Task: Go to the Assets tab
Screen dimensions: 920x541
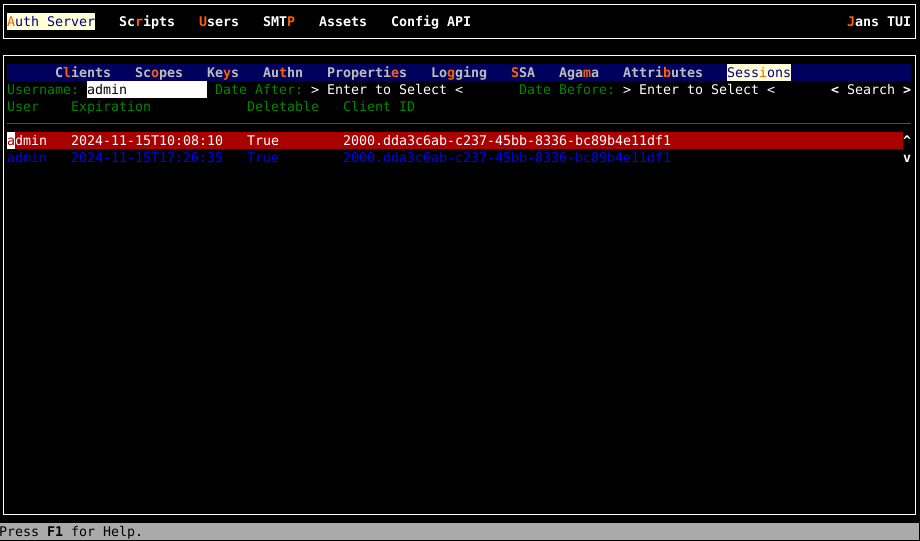Action: (x=342, y=21)
